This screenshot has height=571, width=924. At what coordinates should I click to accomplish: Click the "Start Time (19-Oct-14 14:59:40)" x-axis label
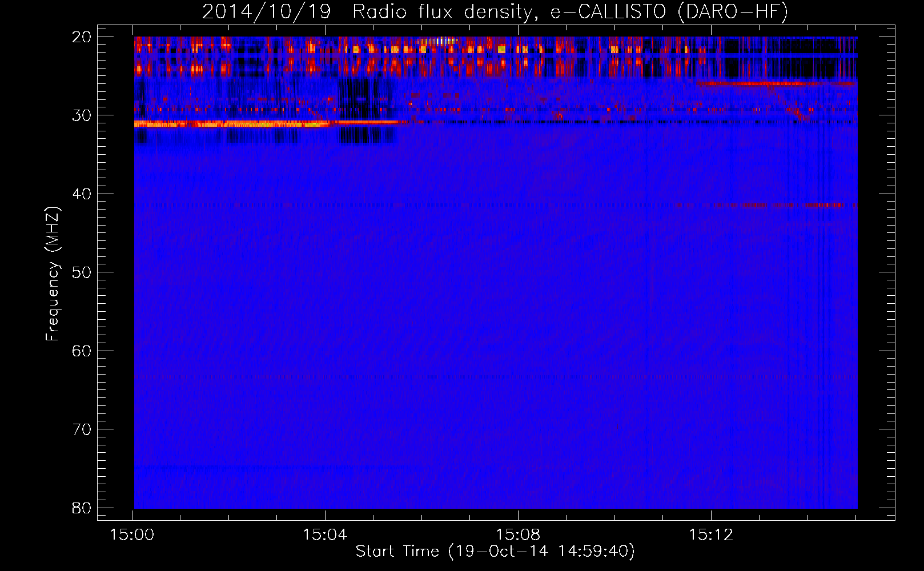click(x=495, y=552)
